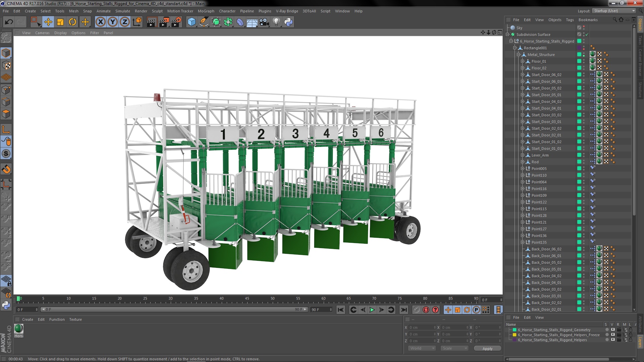Expand the Floor_01 object

522,61
